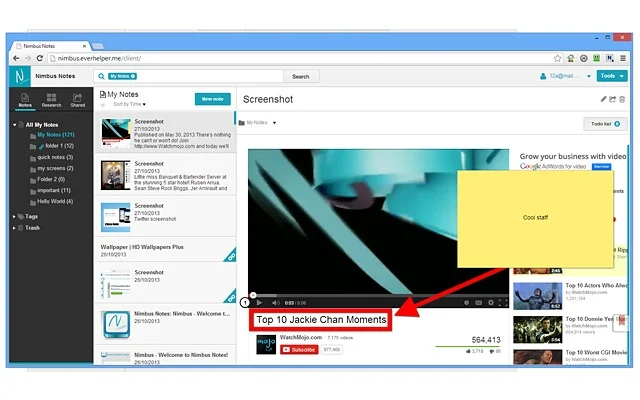
Task: Click the Nimbus extension icon in toolbar
Action: [x=610, y=58]
